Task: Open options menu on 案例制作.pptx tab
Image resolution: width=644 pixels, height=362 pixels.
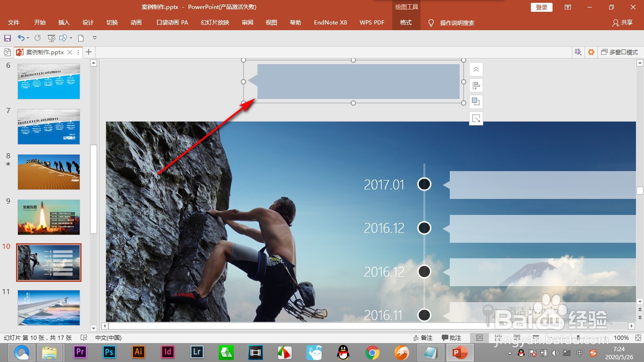Action: click(78, 52)
